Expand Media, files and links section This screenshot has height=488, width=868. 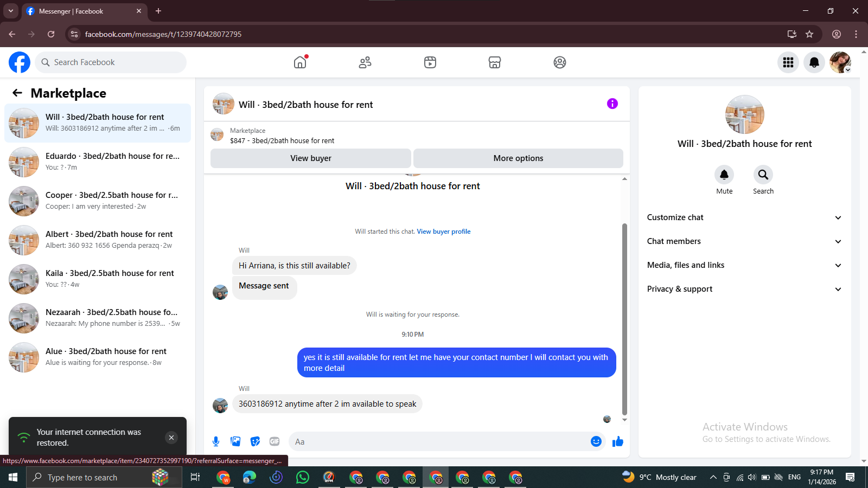click(745, 265)
